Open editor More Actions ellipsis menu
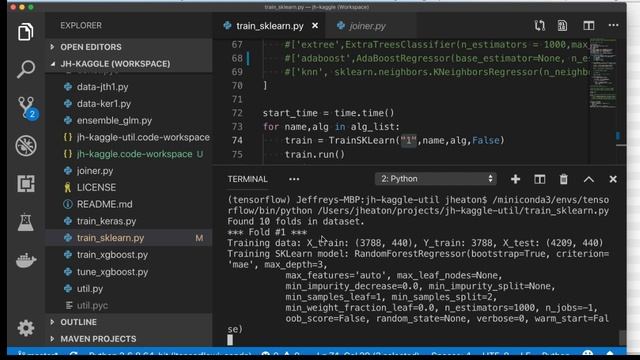Image resolution: width=640 pixels, height=360 pixels. [x=613, y=25]
